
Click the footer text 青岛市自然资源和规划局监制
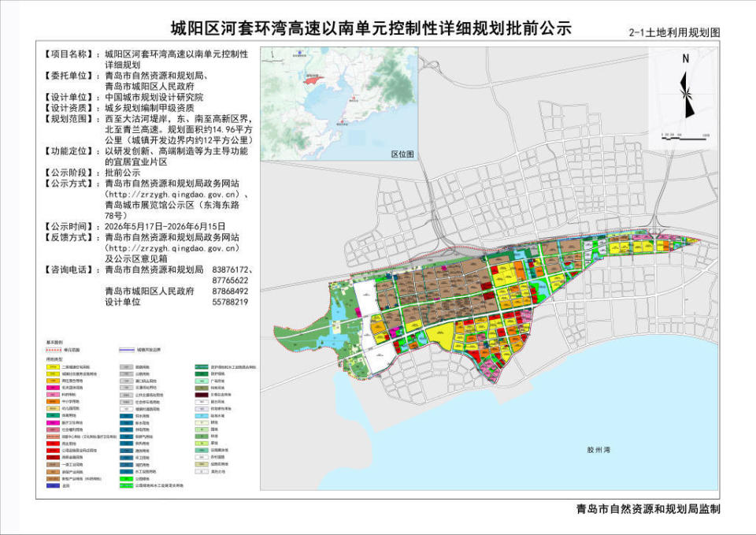click(648, 508)
